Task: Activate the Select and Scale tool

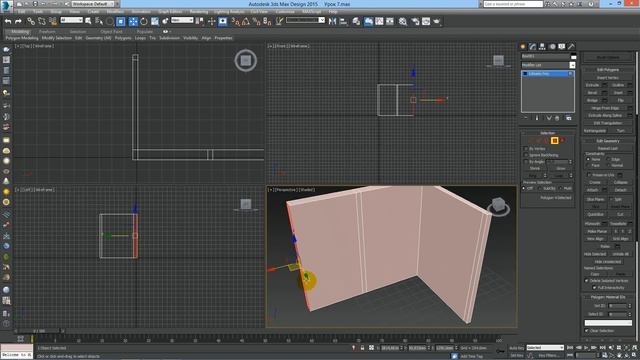Action: pyautogui.click(x=155, y=21)
